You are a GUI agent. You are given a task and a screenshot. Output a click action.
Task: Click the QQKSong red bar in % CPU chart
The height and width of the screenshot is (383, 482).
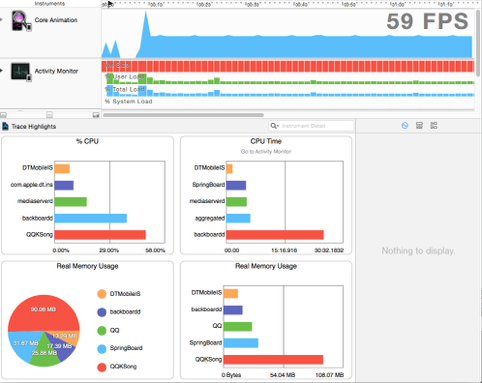(x=100, y=235)
